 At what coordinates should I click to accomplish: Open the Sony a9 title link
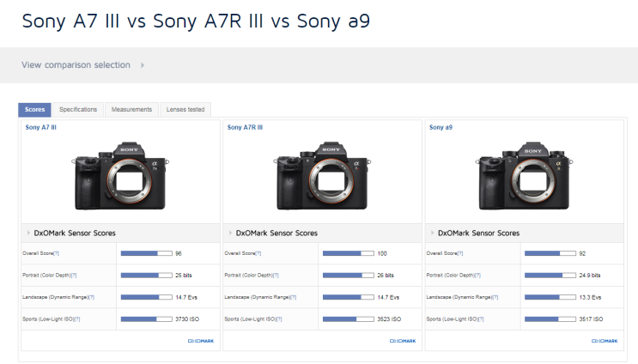point(441,127)
